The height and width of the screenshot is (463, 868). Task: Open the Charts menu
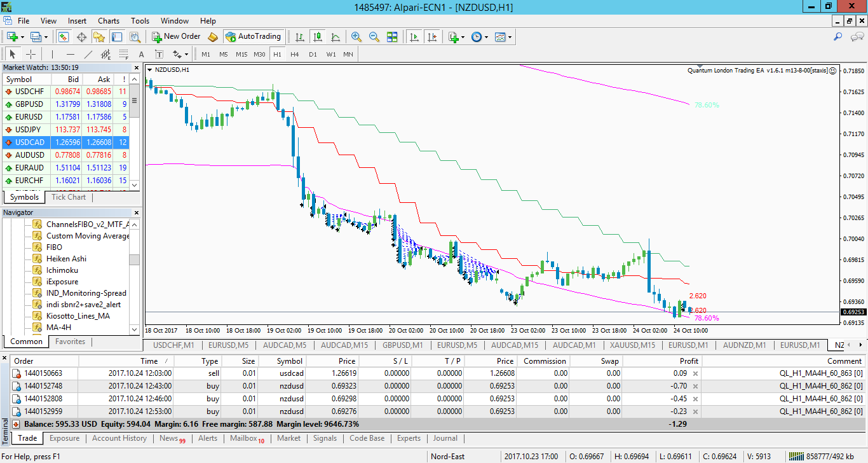pyautogui.click(x=109, y=21)
